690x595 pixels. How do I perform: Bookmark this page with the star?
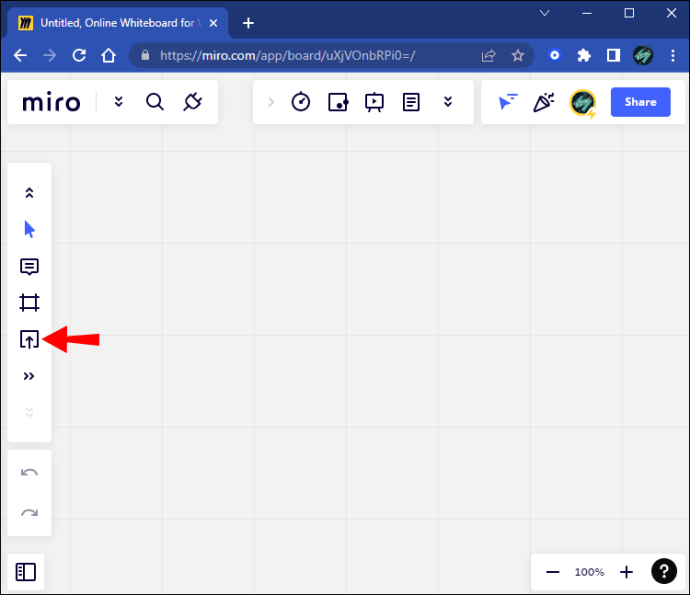click(518, 55)
